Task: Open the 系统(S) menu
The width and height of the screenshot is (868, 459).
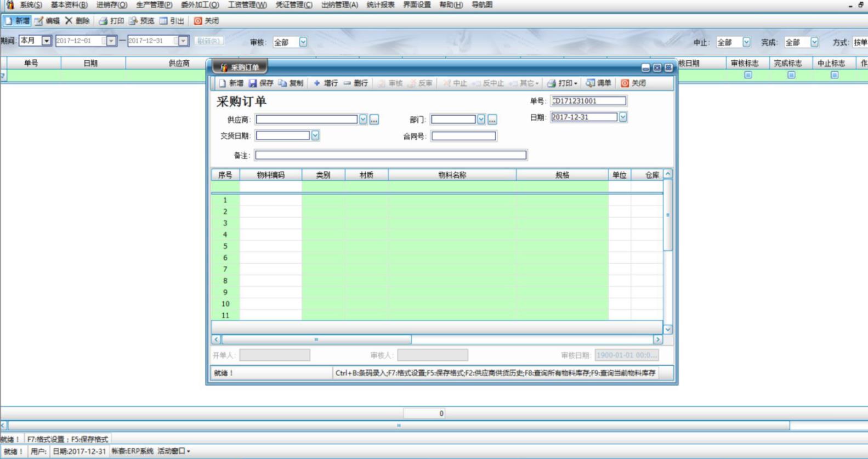Action: (31, 5)
